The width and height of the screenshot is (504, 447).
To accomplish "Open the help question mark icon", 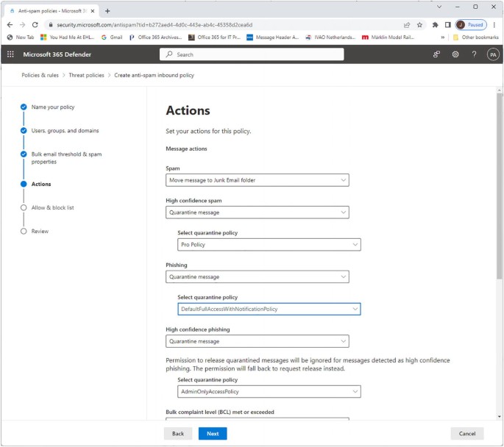I will [x=474, y=54].
